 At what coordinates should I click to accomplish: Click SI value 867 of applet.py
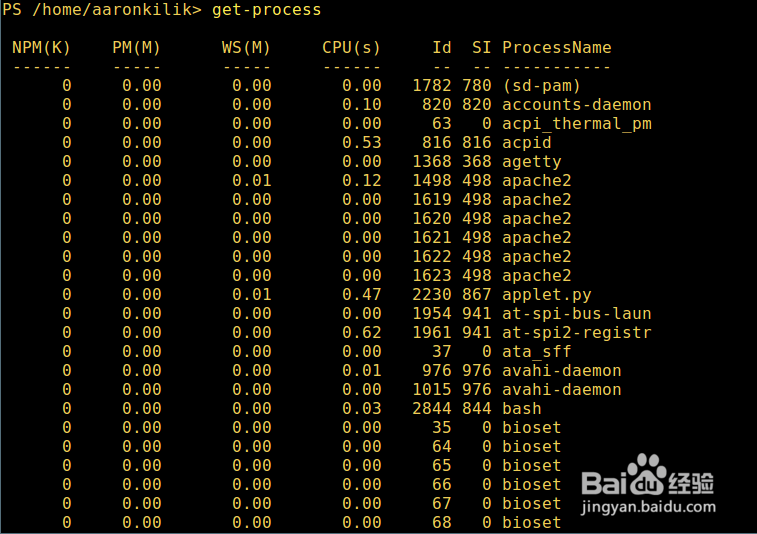click(x=477, y=295)
